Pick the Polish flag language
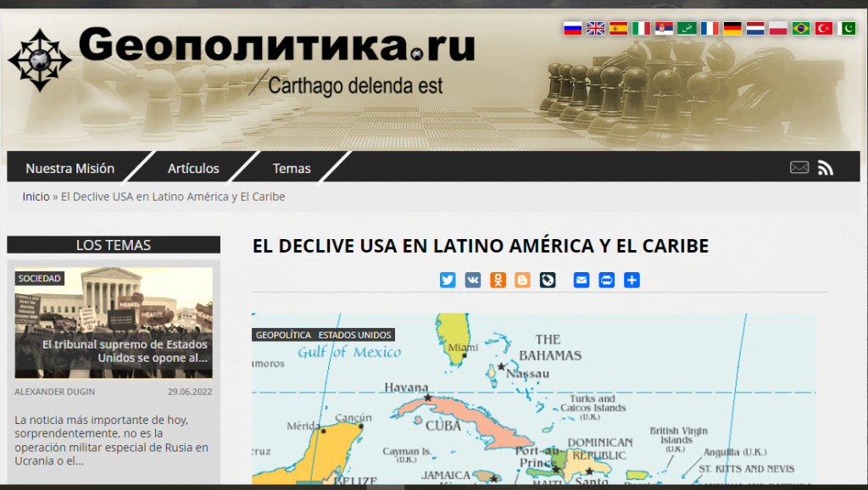 coord(778,28)
